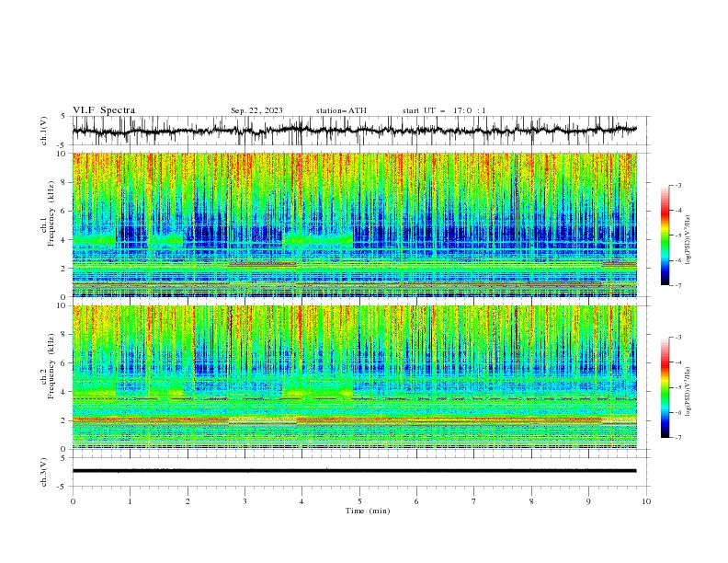
Task: Click time axis tick label '10'
Action: pyautogui.click(x=646, y=501)
